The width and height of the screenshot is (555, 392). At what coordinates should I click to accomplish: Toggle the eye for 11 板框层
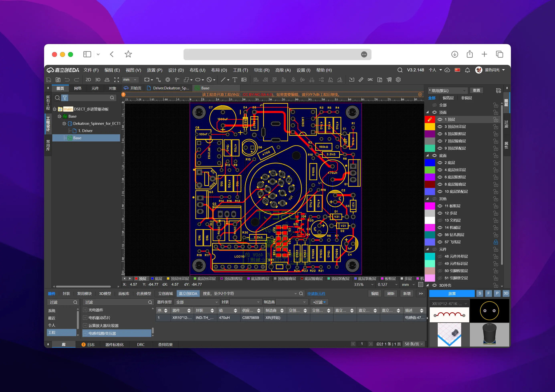tap(440, 206)
